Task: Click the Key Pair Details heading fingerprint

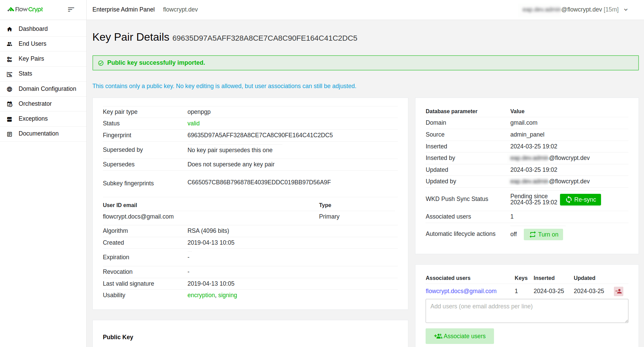Action: click(265, 38)
